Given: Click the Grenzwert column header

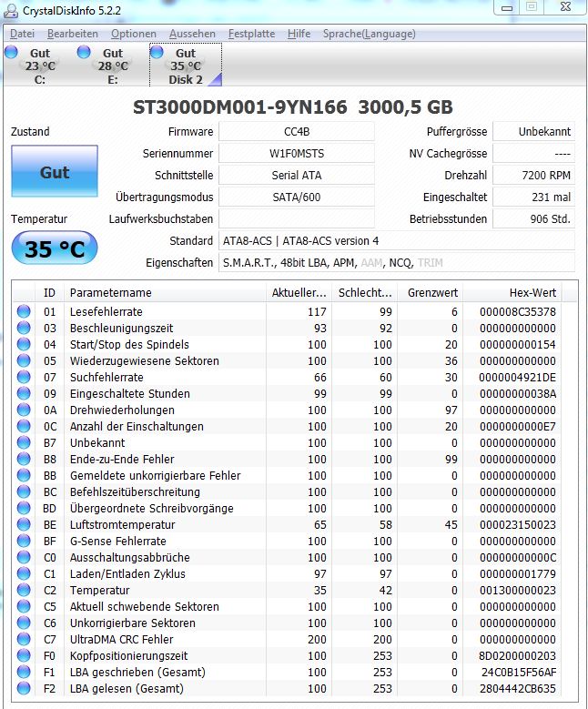Looking at the screenshot, I should [431, 292].
